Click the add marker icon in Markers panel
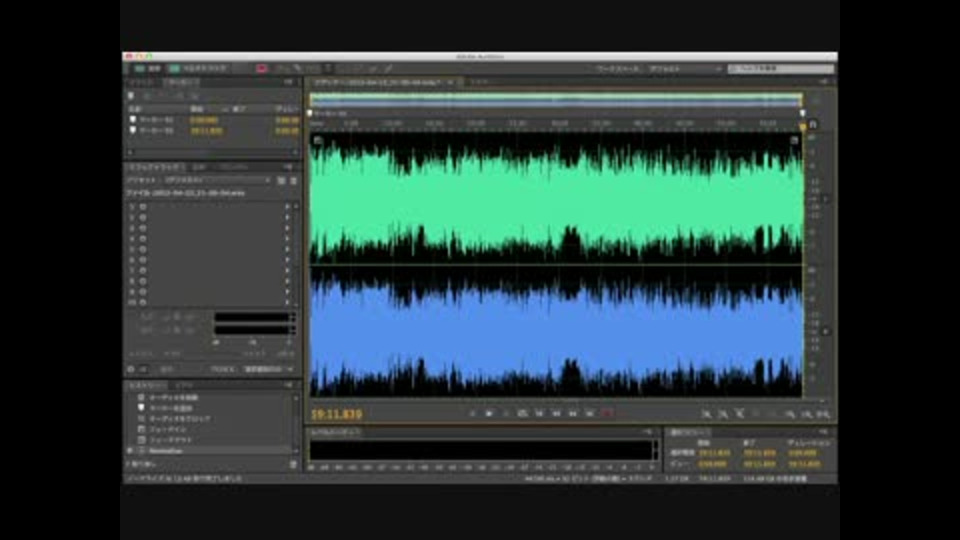Screen dimensions: 960x540 click(x=131, y=96)
